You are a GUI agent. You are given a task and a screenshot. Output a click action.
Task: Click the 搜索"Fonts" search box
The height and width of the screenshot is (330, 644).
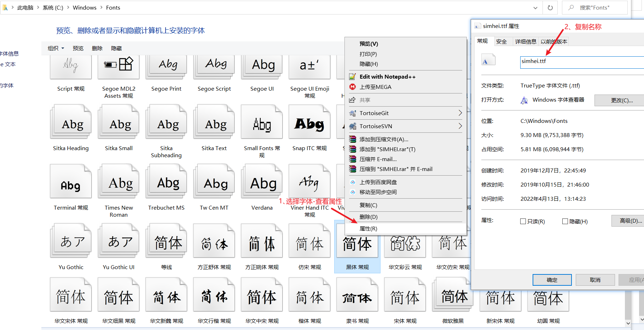(595, 7)
